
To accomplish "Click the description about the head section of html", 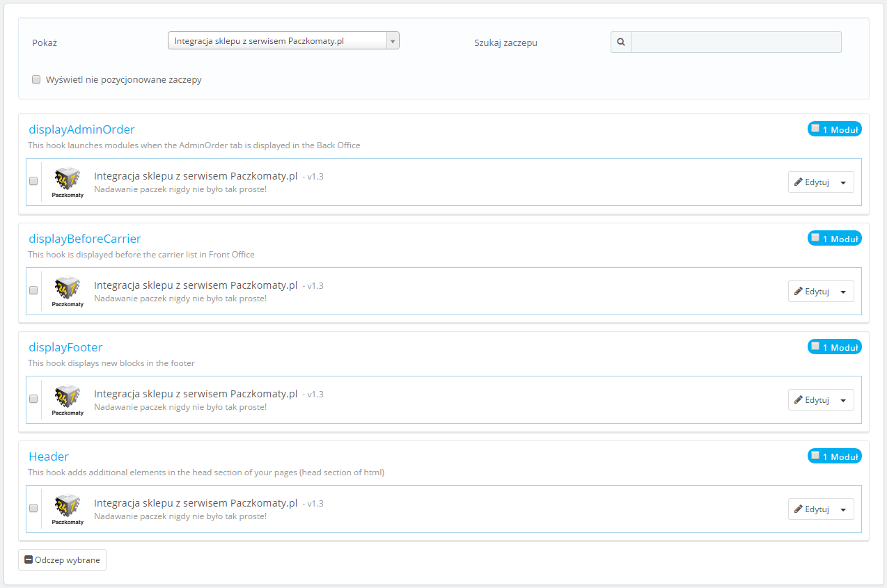I will point(206,472).
